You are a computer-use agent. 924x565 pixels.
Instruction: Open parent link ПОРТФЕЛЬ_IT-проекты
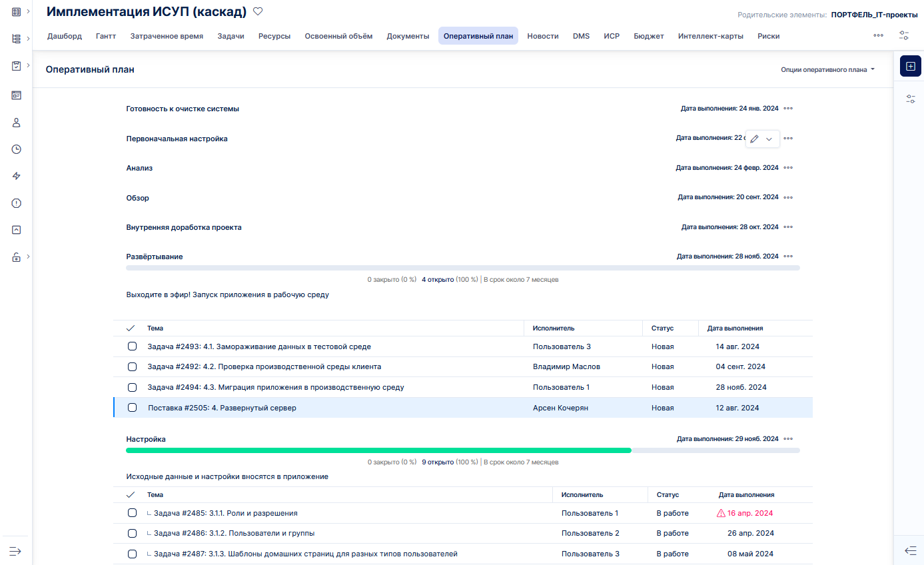pyautogui.click(x=874, y=14)
